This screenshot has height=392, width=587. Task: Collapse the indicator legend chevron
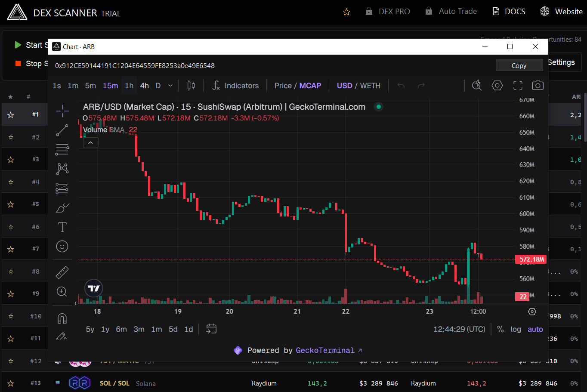pyautogui.click(x=91, y=142)
